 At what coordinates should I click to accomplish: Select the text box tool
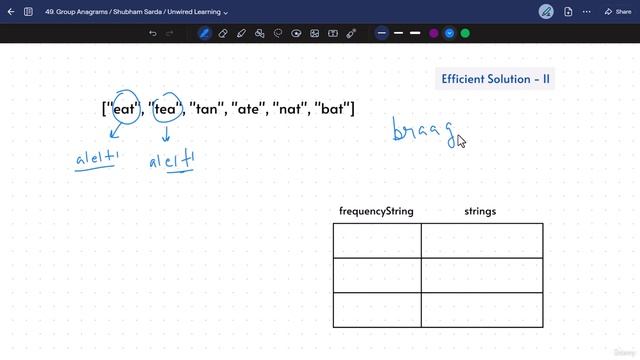tap(333, 33)
